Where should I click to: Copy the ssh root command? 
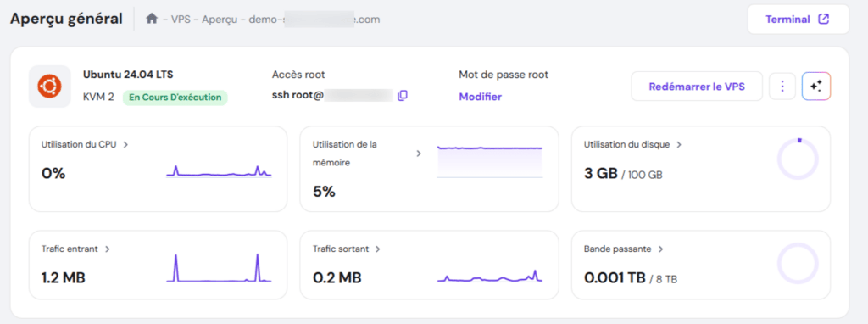pyautogui.click(x=403, y=96)
